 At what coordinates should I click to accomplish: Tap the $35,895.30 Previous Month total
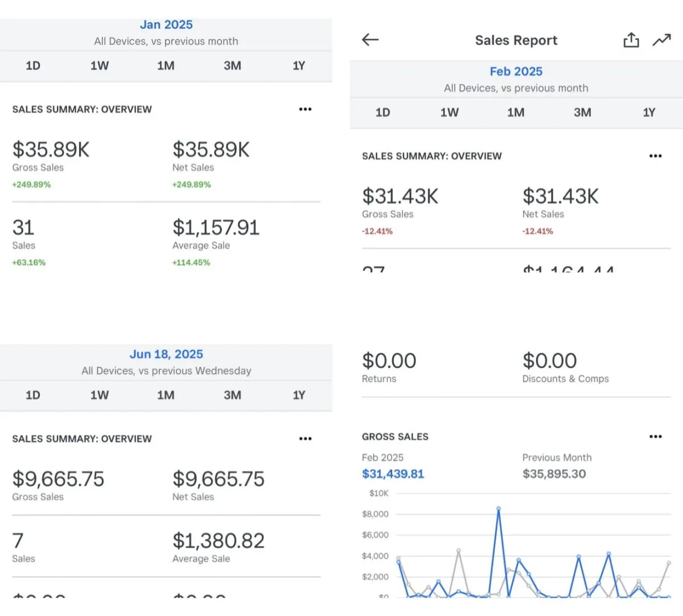(x=554, y=474)
